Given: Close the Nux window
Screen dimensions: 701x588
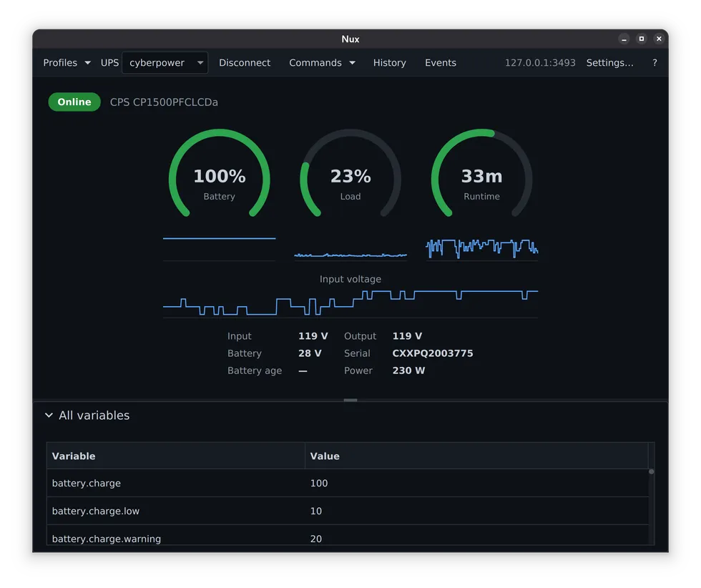Looking at the screenshot, I should point(659,39).
